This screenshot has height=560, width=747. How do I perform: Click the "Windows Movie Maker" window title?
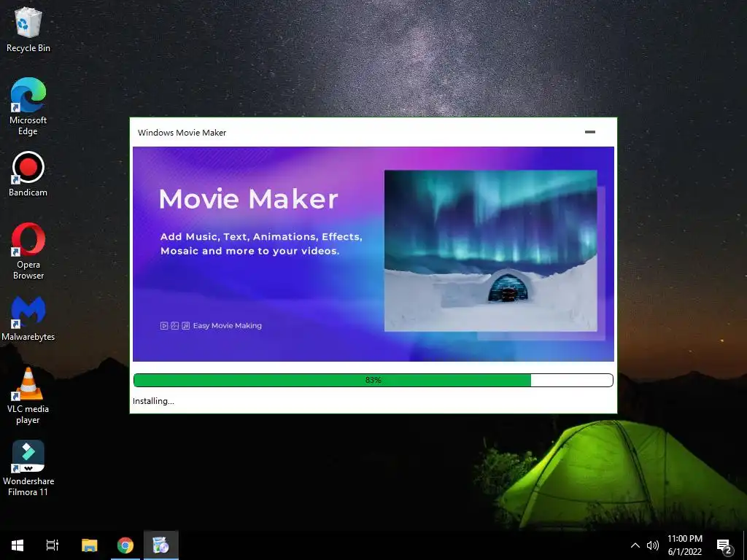pyautogui.click(x=182, y=133)
